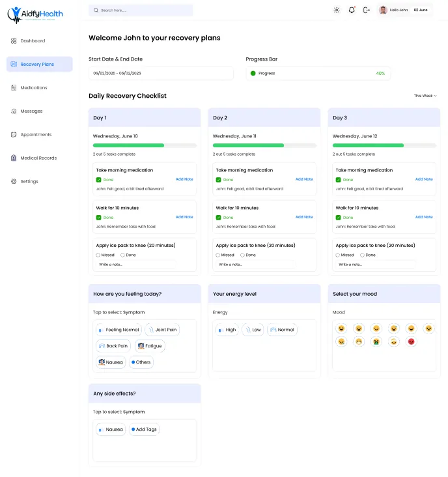Viewport: 448px width, 477px height.
Task: Uncheck Done for Day 1 morning medication
Action: (x=98, y=180)
